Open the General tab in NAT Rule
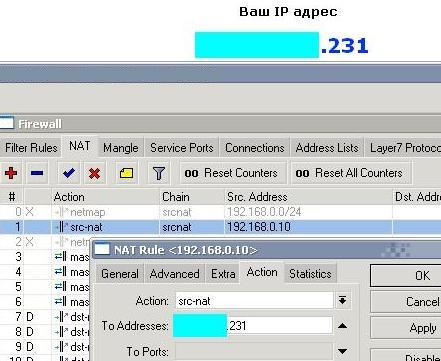 [x=120, y=274]
